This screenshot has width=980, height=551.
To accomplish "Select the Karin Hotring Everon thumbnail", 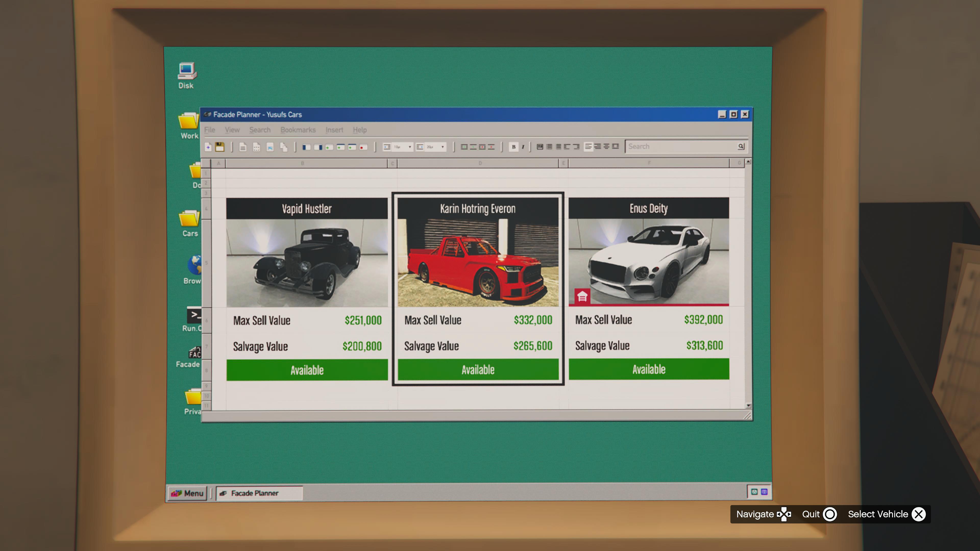I will coord(477,262).
